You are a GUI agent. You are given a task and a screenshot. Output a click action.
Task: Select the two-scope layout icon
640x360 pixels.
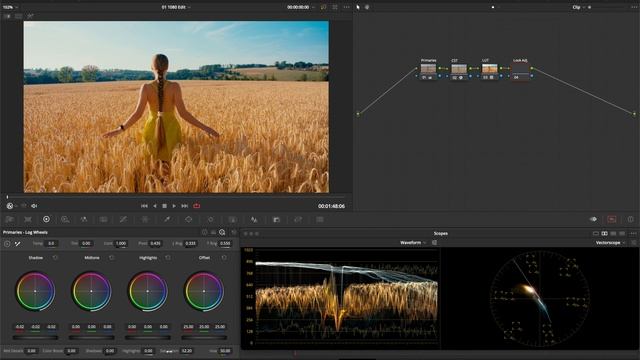point(604,233)
